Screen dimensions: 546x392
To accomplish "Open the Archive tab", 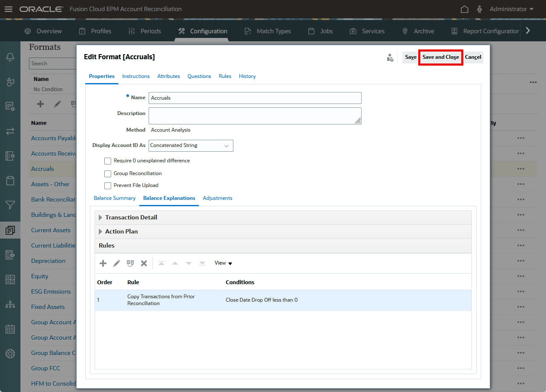I will [x=418, y=31].
